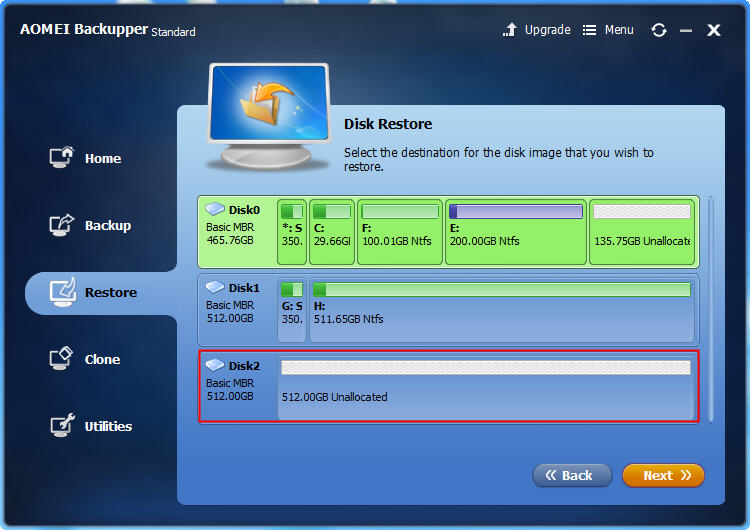This screenshot has width=750, height=530.
Task: Click the Utilities wrench icon
Action: click(x=63, y=425)
